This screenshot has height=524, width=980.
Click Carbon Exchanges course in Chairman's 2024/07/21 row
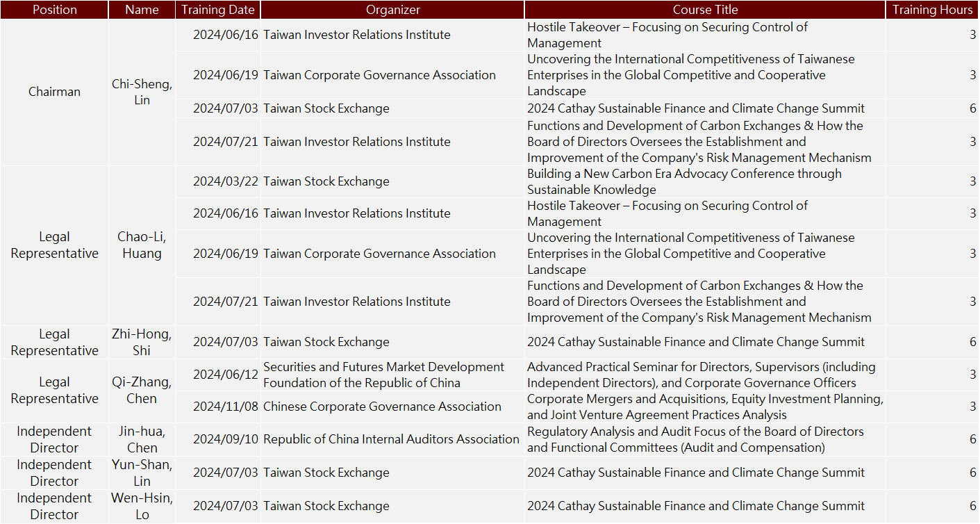tap(699, 142)
